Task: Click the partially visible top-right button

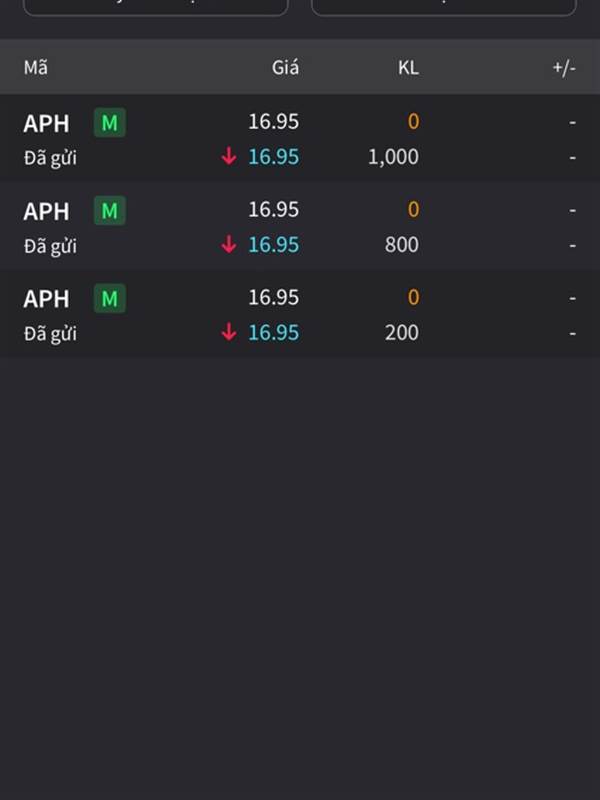Action: tap(444, 7)
